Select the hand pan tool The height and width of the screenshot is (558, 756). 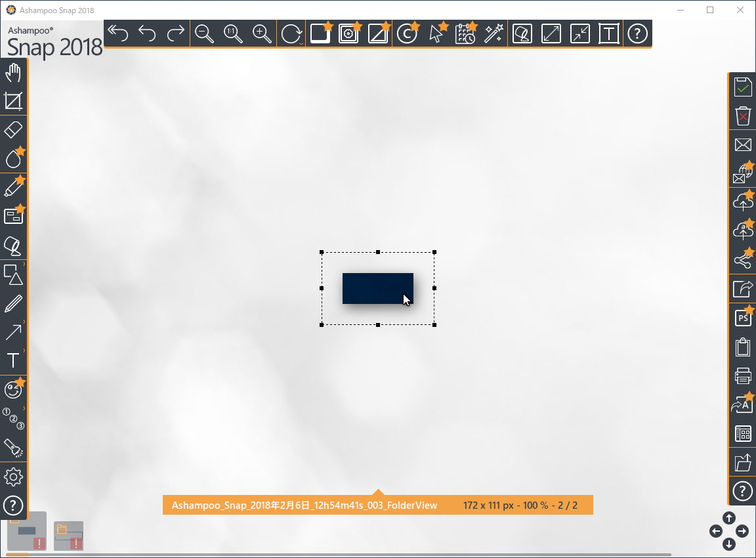tap(13, 73)
